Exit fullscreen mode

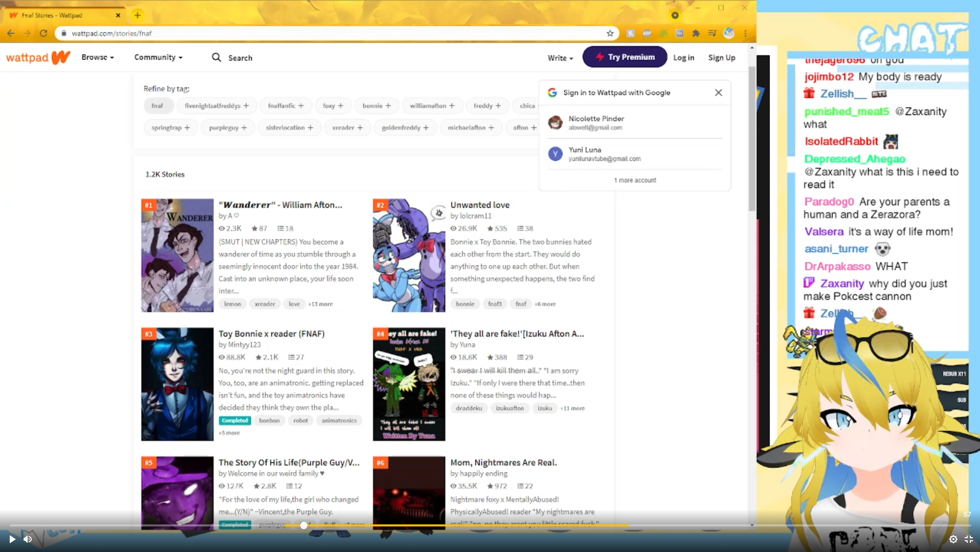pyautogui.click(x=969, y=539)
